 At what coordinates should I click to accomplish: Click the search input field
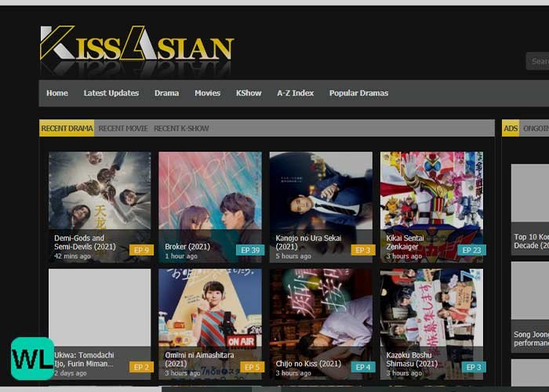[x=537, y=61]
